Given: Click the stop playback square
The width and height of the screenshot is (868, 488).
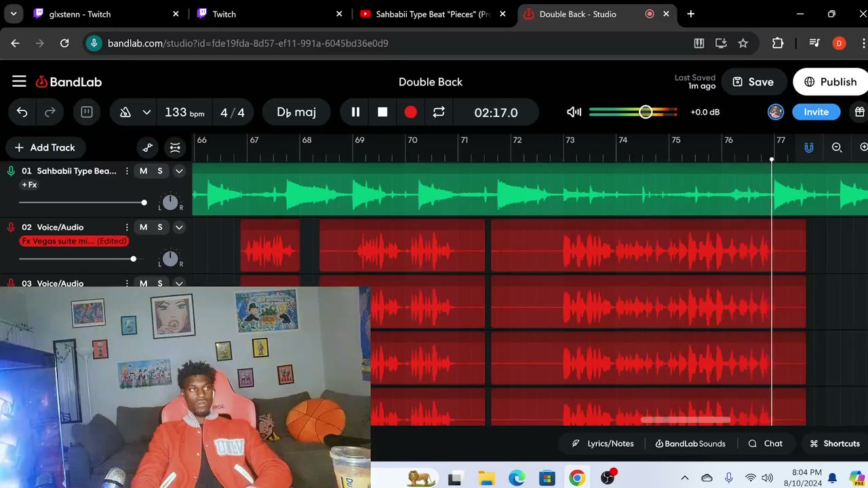Looking at the screenshot, I should coord(382,113).
